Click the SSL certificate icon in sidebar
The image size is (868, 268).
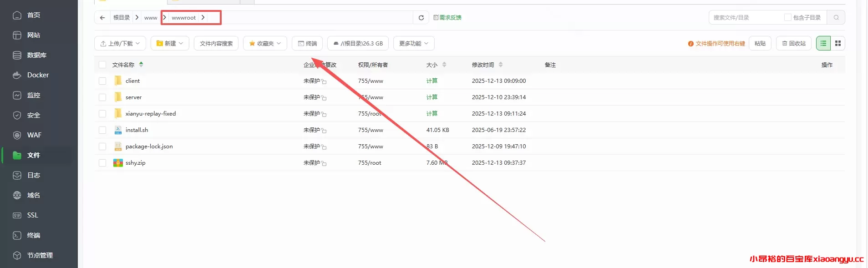[x=17, y=215]
